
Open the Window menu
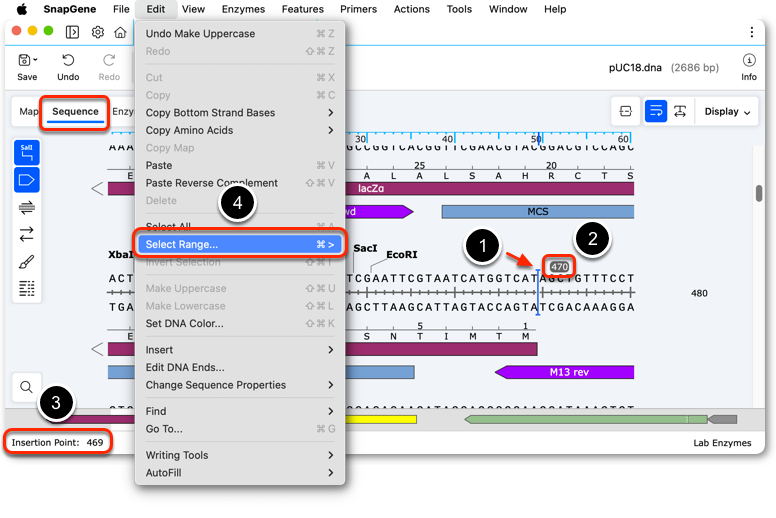508,9
